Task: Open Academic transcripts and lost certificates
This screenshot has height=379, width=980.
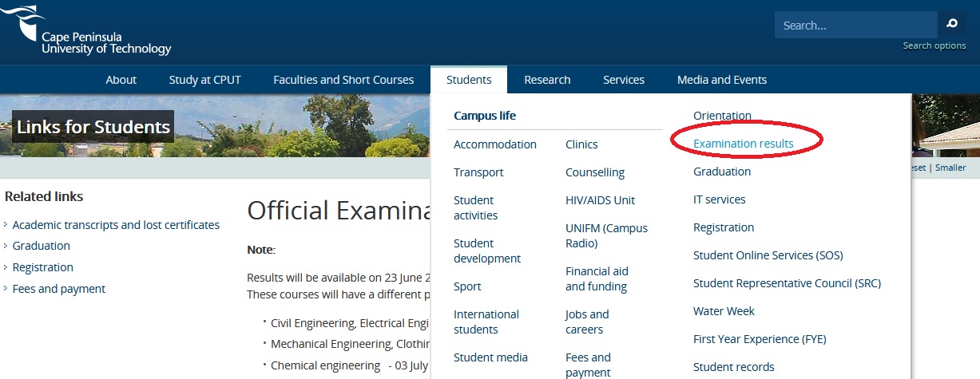Action: [x=116, y=225]
